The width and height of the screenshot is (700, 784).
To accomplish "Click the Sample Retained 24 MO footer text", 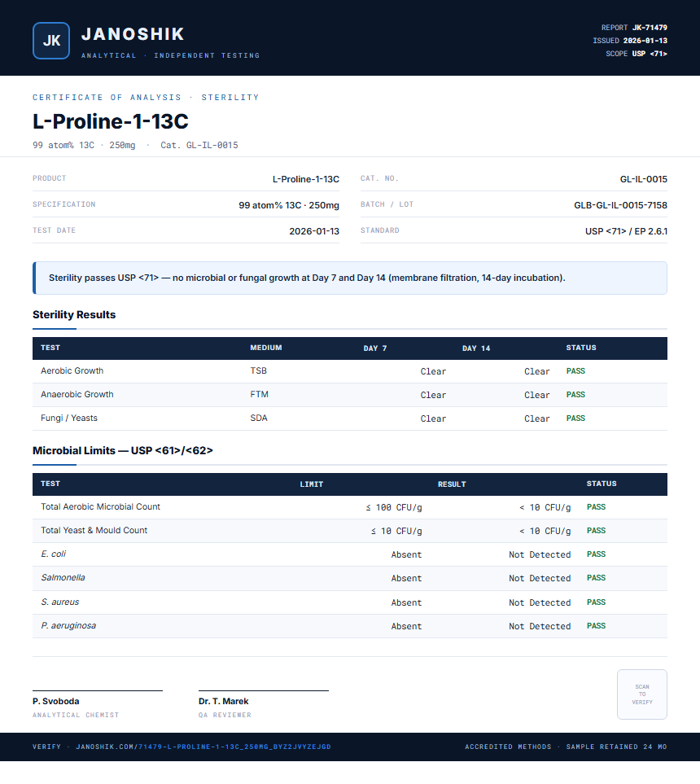I will click(616, 747).
